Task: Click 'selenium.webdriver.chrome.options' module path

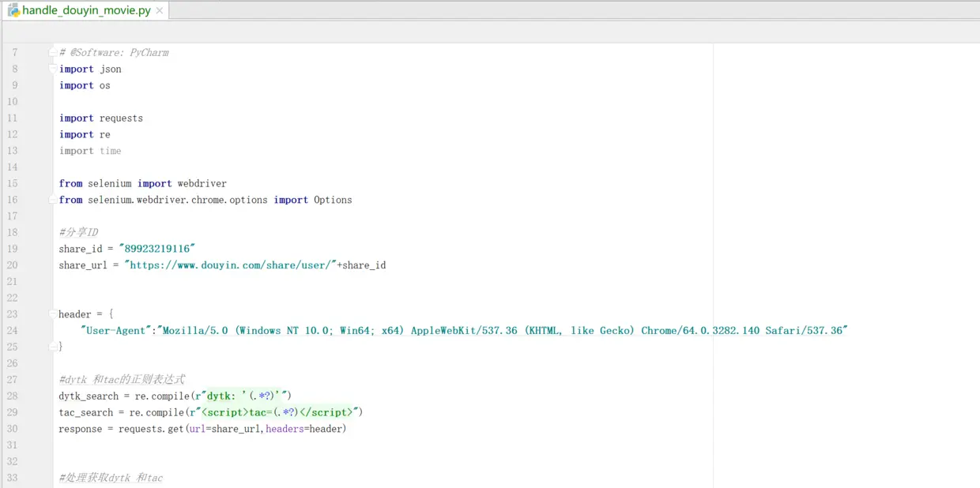Action: pyautogui.click(x=178, y=200)
